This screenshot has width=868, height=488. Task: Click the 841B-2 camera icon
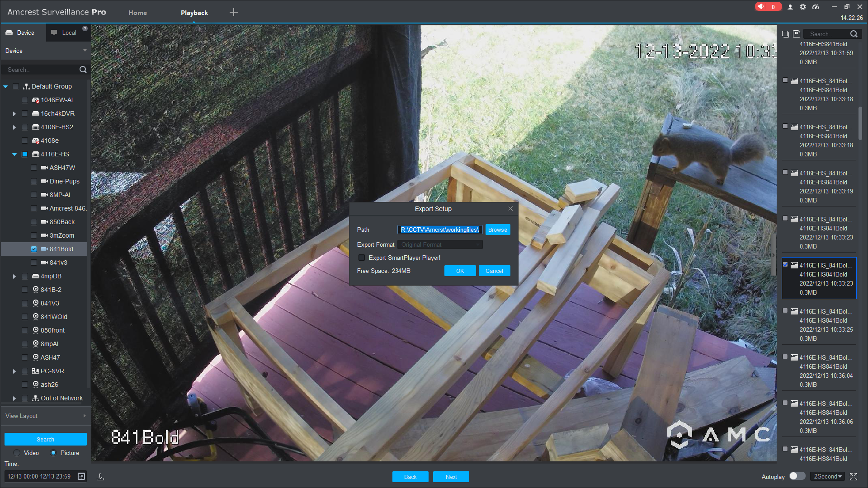[36, 290]
